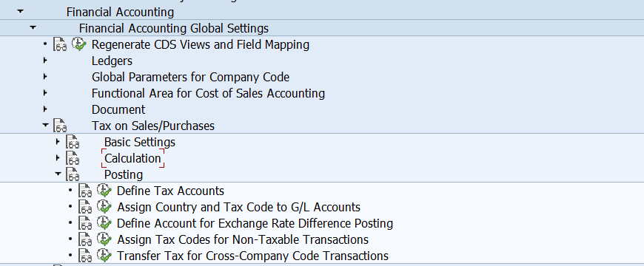Collapse Tax on Sales/Purchases node
Screen dimensions: 644x266
[45, 125]
